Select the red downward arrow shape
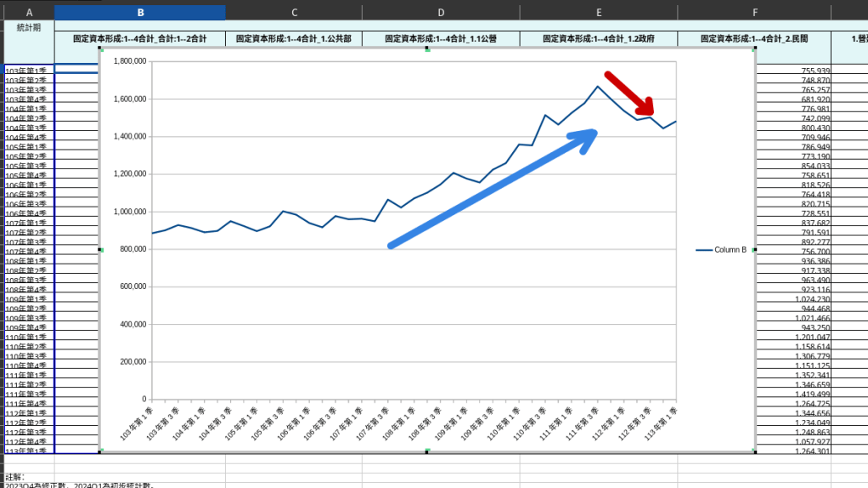 [630, 94]
